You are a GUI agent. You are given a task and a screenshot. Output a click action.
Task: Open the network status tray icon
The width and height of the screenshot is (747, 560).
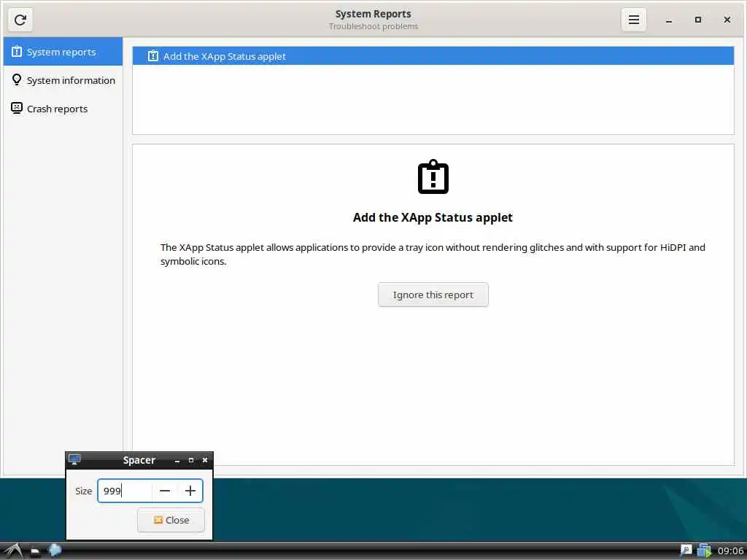click(x=704, y=551)
